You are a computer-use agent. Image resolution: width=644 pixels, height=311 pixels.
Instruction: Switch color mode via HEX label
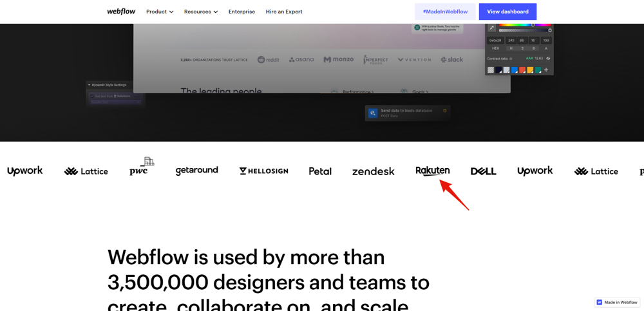tap(496, 48)
